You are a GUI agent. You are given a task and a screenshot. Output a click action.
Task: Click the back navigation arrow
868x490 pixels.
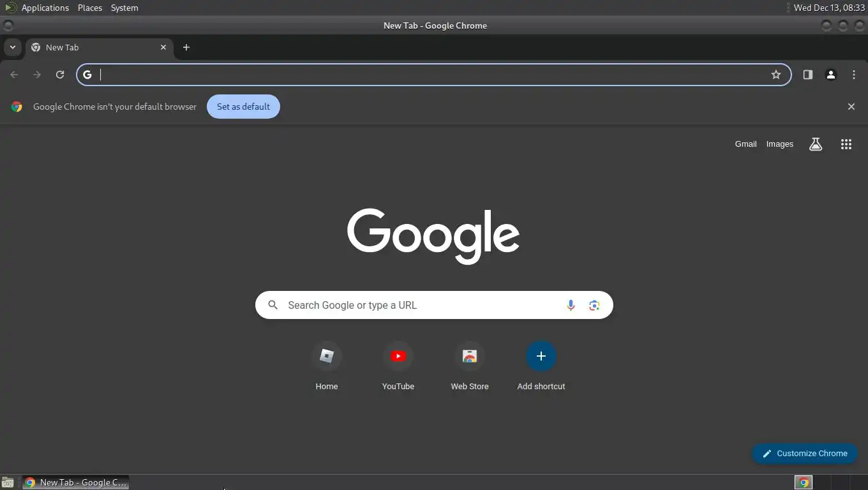pos(14,75)
